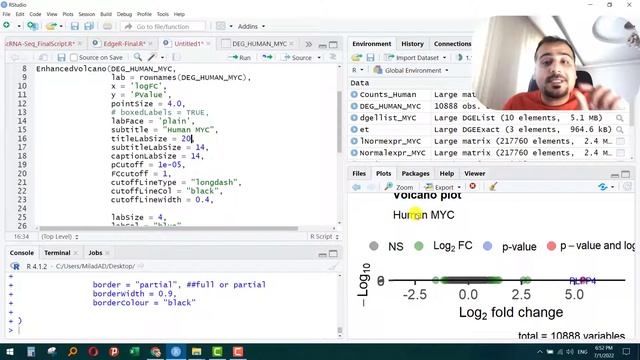Close the Untitled1 tab
Screen dimensions: 640x360
point(208,44)
